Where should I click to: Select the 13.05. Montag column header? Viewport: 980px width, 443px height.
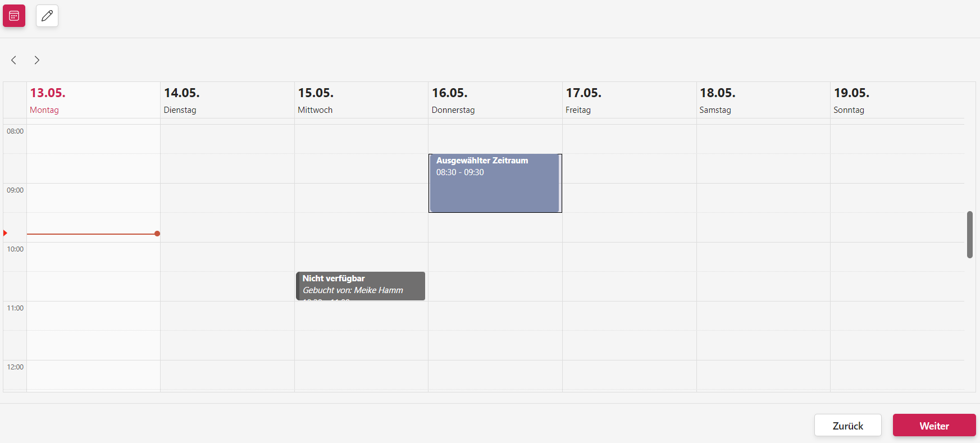tap(93, 100)
